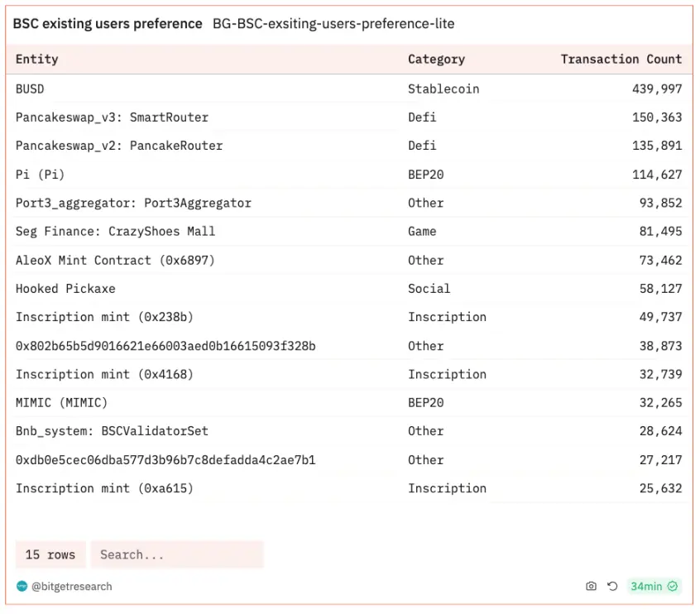
Task: Click the 0x802b65b5d9016621e66003aed0b16615093f328b address cell
Action: coord(165,346)
